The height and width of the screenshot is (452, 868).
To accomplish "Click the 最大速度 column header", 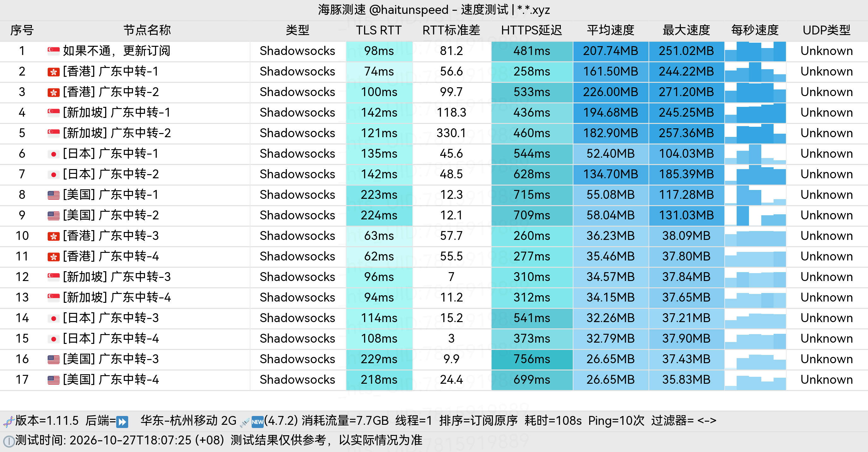I will point(686,30).
